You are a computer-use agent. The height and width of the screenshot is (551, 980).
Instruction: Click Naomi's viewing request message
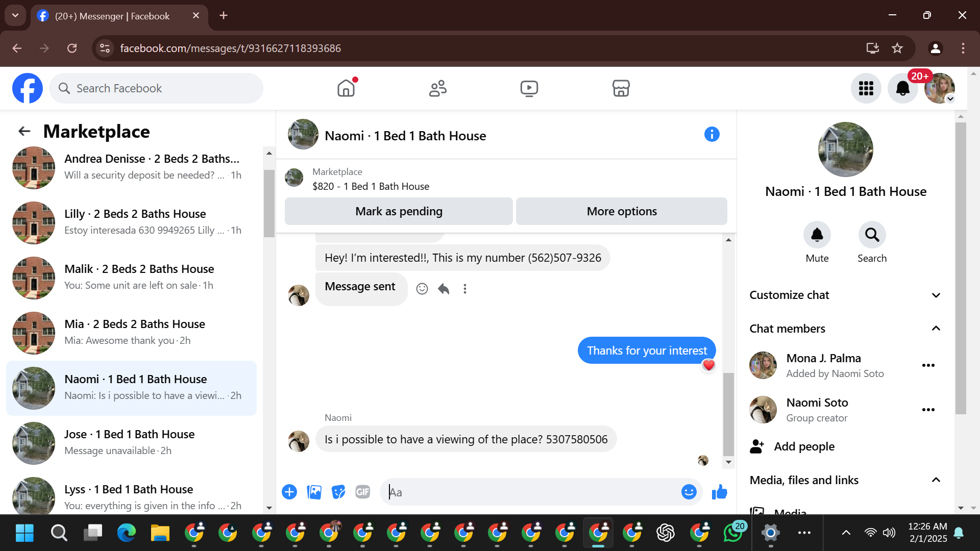tap(466, 439)
